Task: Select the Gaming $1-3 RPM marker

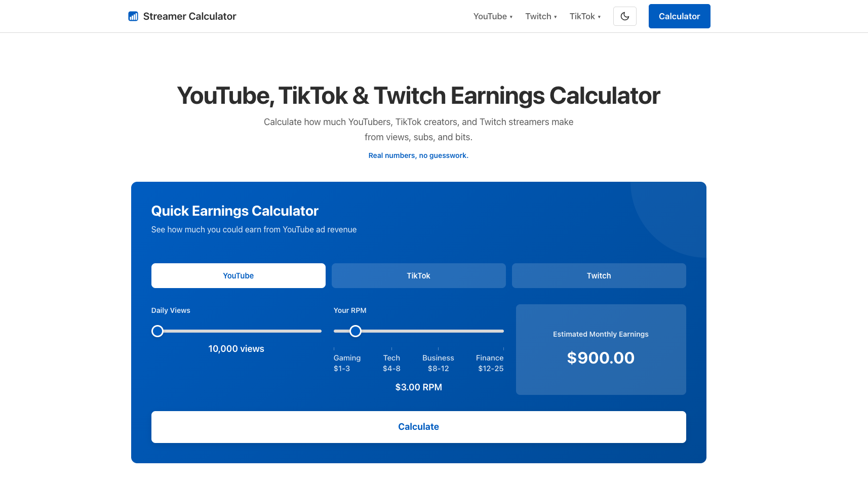Action: [x=347, y=363]
